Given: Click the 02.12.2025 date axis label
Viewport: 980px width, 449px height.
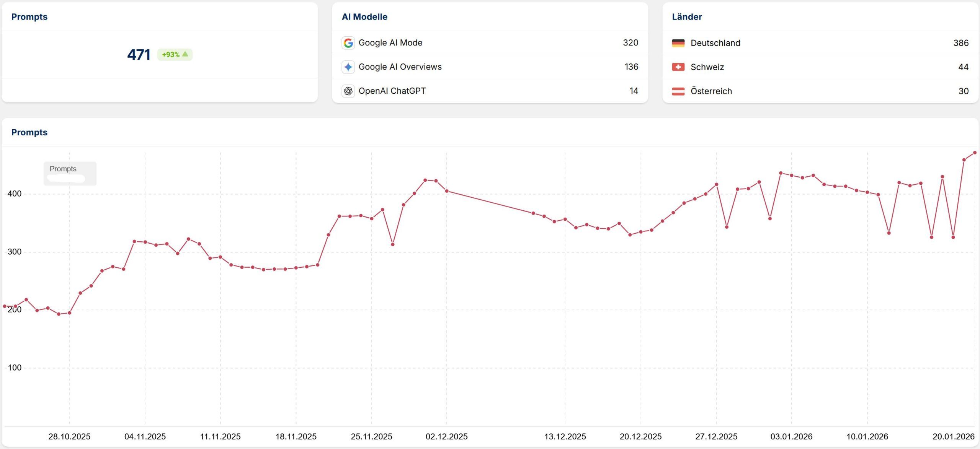Looking at the screenshot, I should pos(446,436).
